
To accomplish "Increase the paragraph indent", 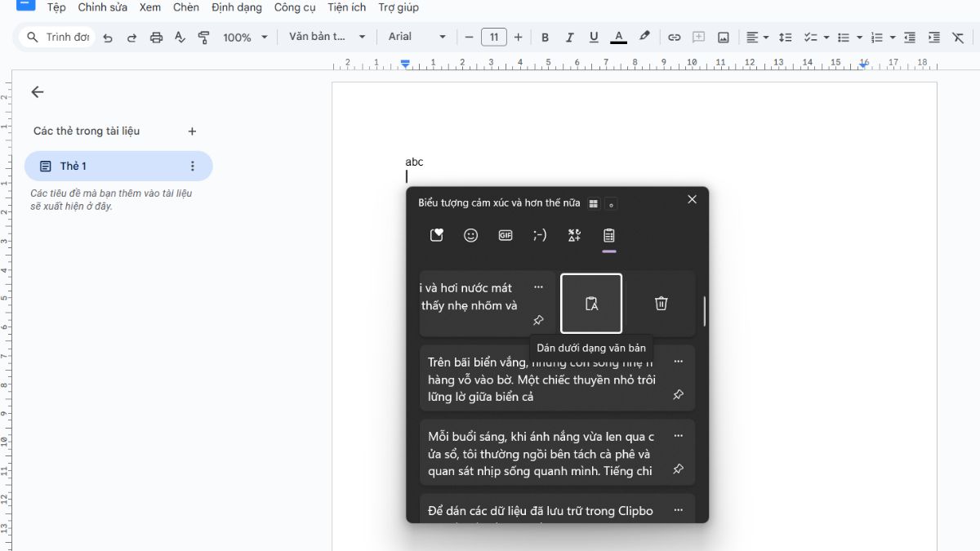I will (x=934, y=38).
